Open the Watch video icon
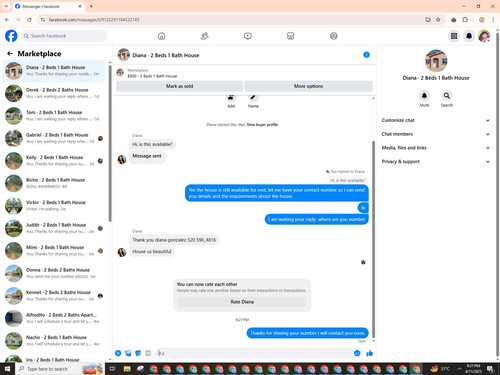500x375 pixels. [x=247, y=36]
